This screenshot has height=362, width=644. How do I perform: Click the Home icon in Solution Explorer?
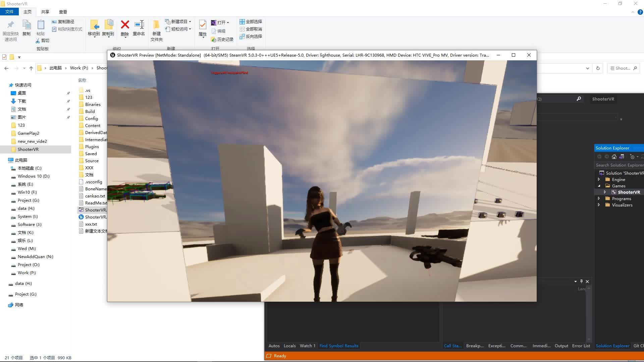click(614, 157)
